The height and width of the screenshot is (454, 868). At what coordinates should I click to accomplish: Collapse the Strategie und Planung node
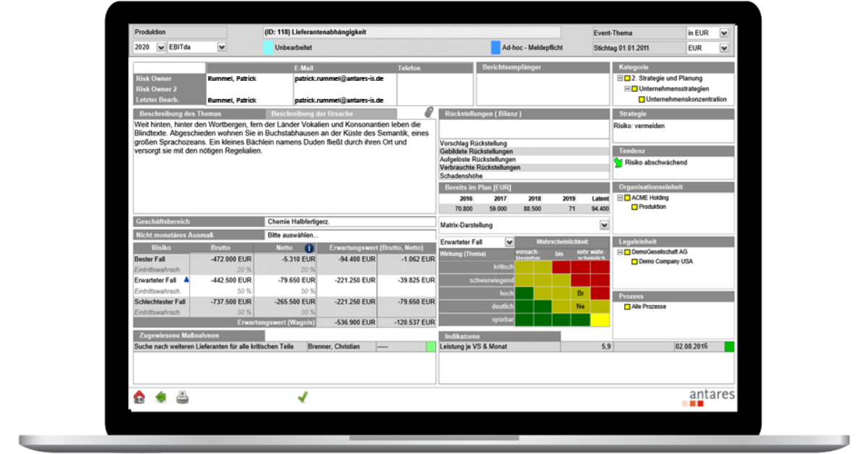coord(620,78)
